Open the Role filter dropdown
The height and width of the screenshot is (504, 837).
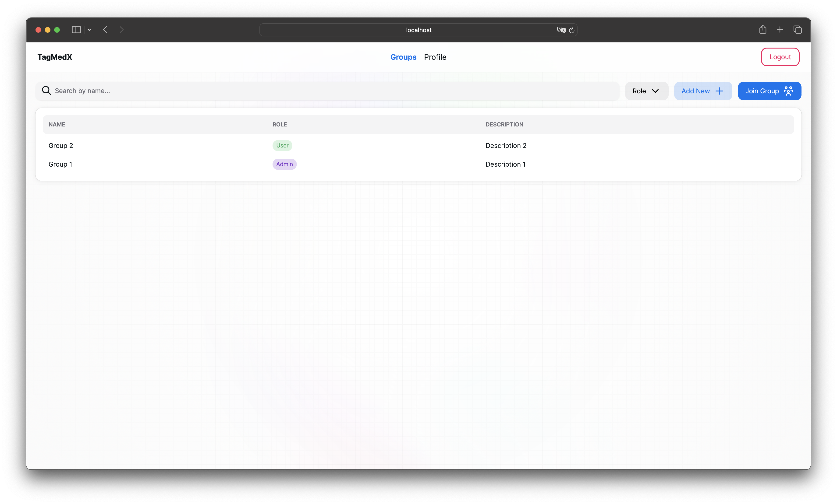click(646, 91)
